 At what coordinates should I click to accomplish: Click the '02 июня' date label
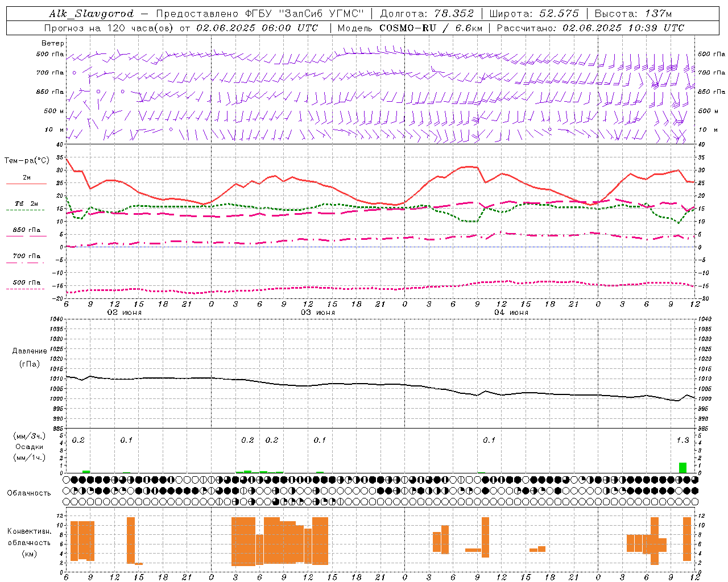click(x=125, y=313)
